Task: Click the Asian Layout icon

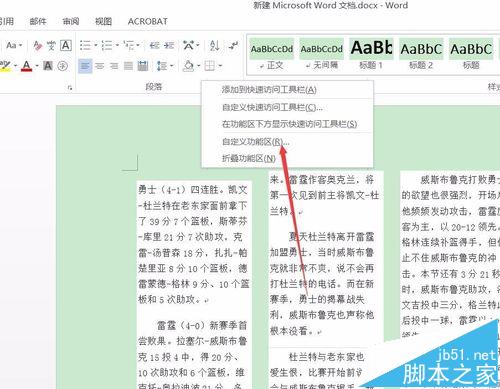Action: [188, 45]
